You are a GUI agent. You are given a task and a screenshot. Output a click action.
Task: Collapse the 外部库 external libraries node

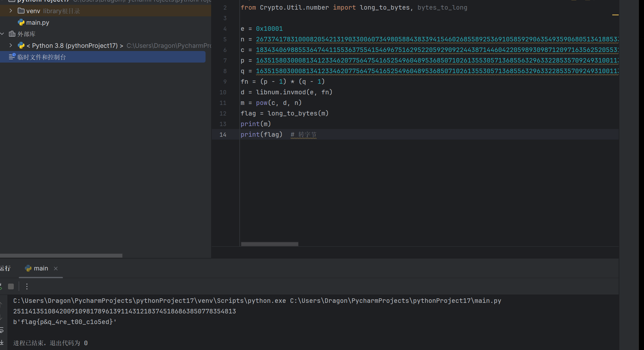2,34
